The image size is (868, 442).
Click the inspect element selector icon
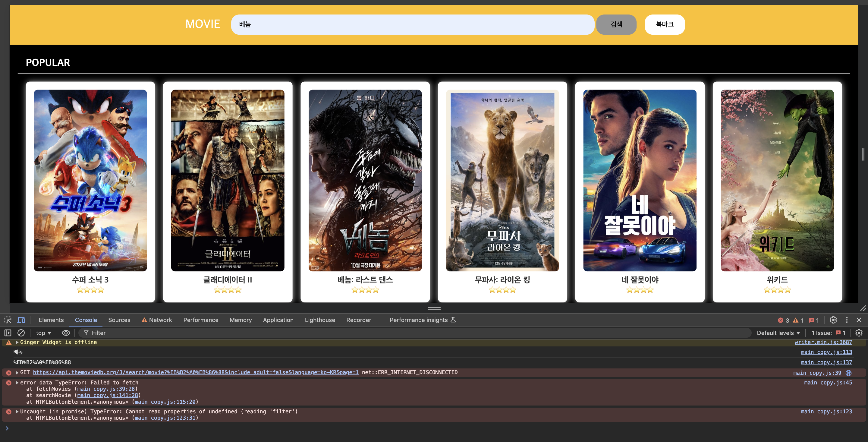coord(8,320)
